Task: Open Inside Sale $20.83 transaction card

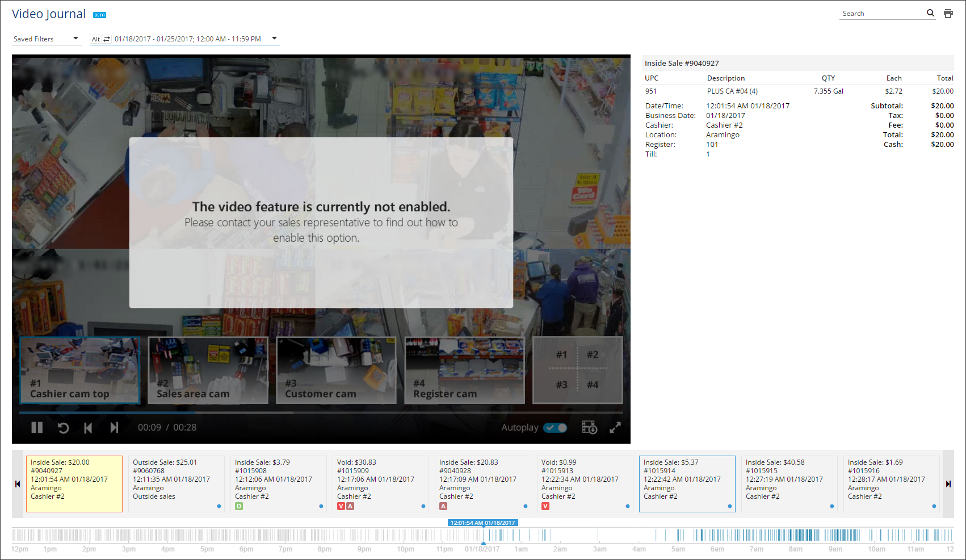Action: 483,484
